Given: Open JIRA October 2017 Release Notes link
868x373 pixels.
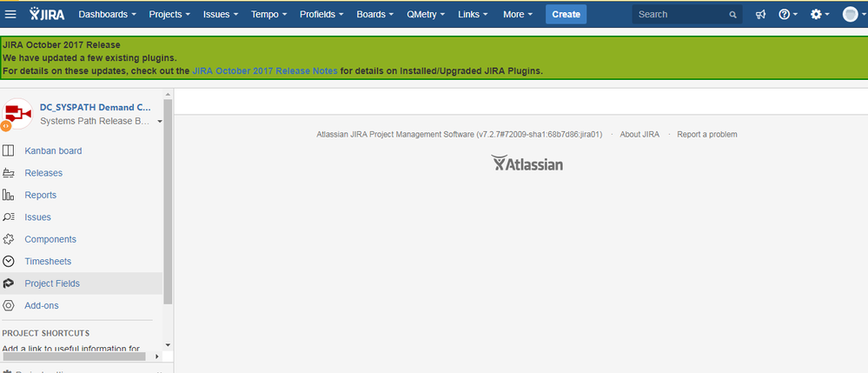Looking at the screenshot, I should (x=265, y=71).
